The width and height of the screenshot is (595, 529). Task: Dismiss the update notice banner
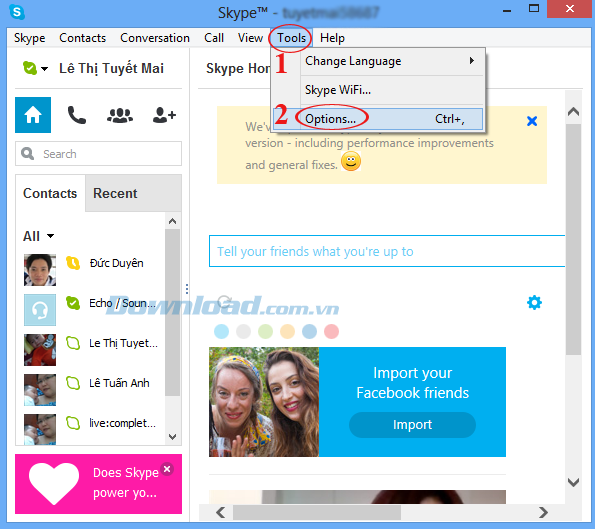point(532,121)
